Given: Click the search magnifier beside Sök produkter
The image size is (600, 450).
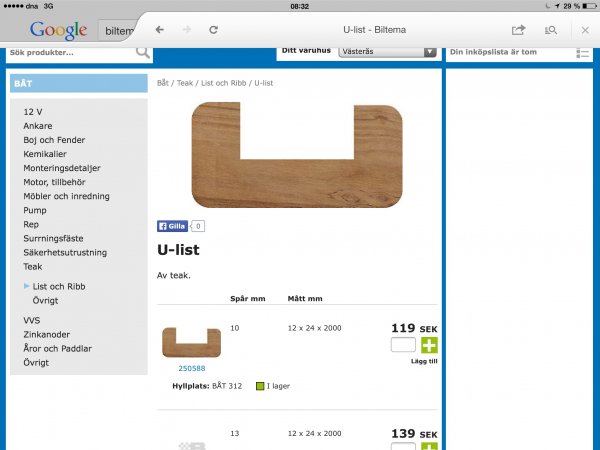Looking at the screenshot, I should 143,52.
